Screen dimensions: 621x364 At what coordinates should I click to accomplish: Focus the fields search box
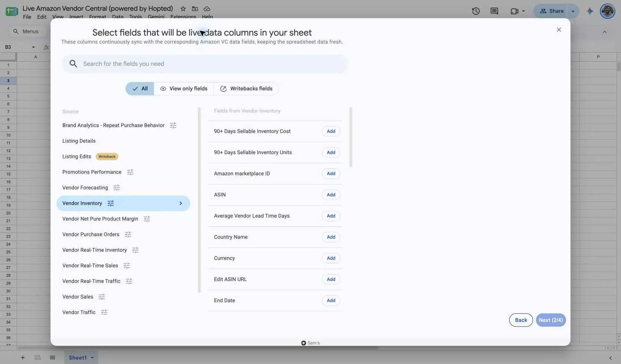[x=205, y=64]
